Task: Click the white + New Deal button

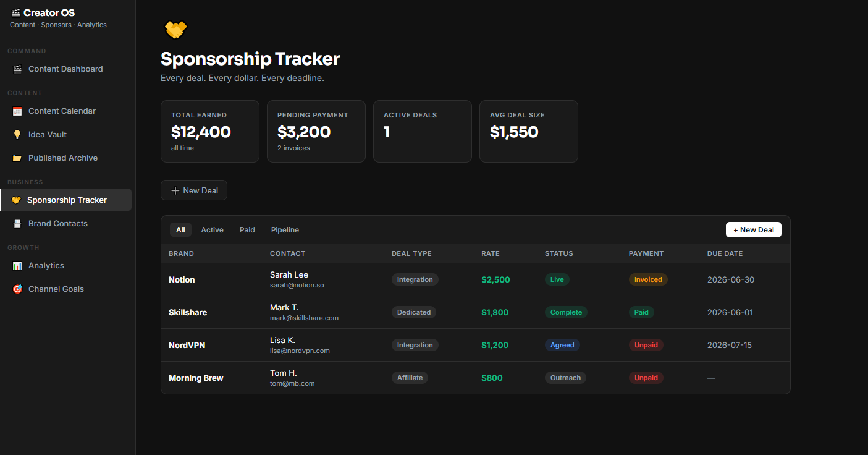Action: (754, 230)
